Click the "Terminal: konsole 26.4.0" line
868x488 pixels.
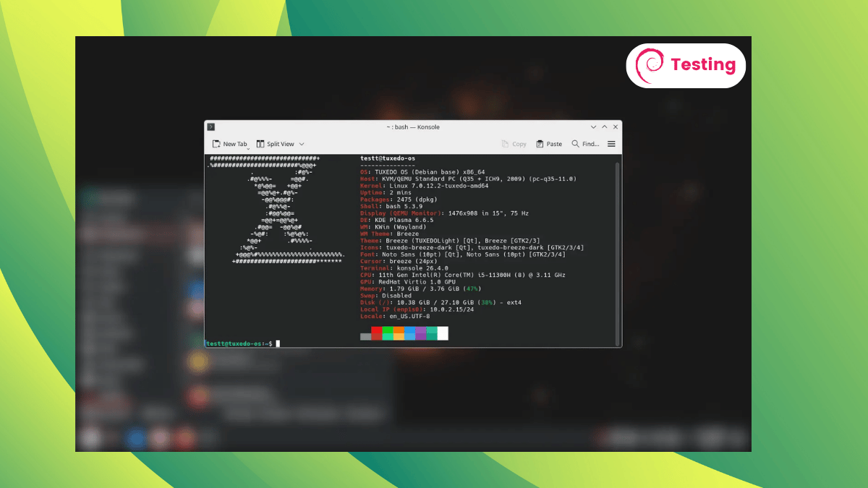pos(404,268)
